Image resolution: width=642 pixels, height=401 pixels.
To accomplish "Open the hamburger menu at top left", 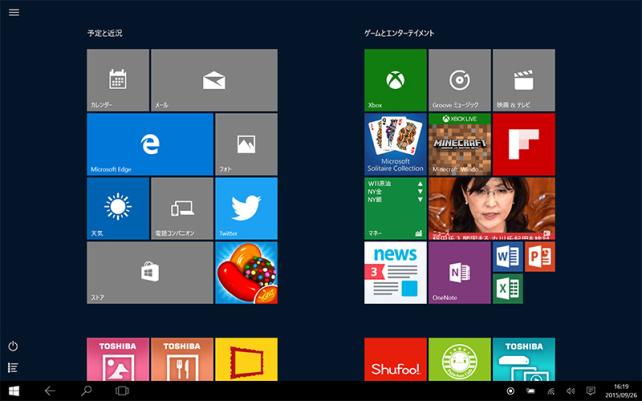I will click(14, 12).
